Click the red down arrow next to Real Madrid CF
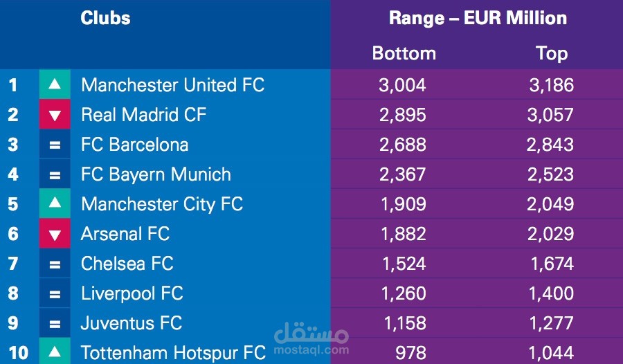The height and width of the screenshot is (364, 623). tap(55, 114)
